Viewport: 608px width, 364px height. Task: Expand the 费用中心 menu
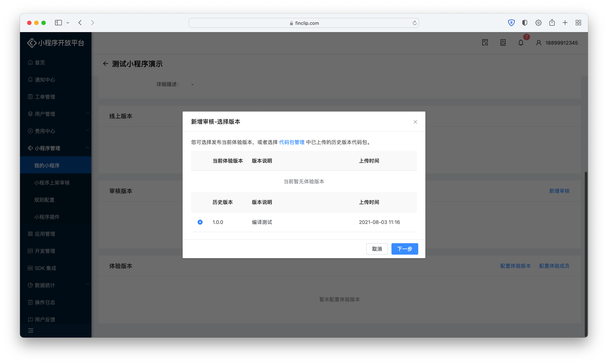pos(56,131)
